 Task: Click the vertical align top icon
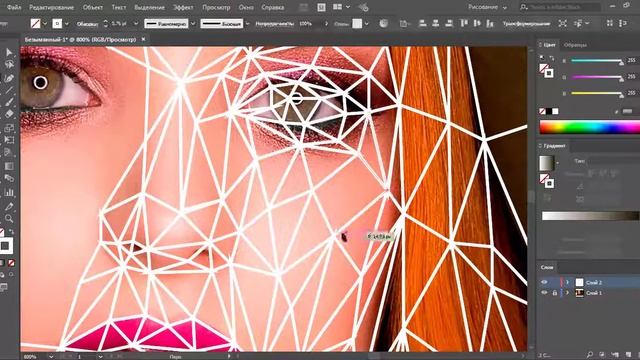[464, 24]
